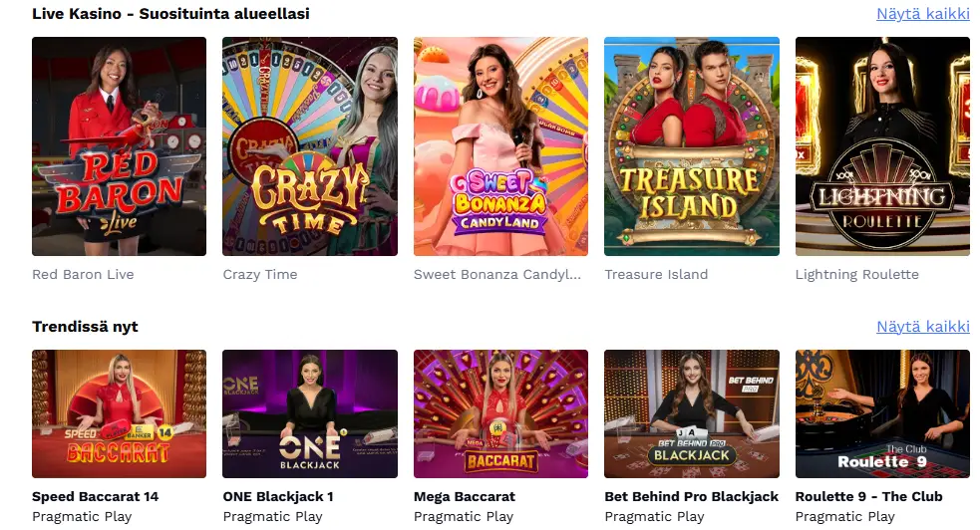The image size is (980, 530).
Task: Launch the ONE Blackjack 1 thumbnail
Action: pyautogui.click(x=310, y=413)
